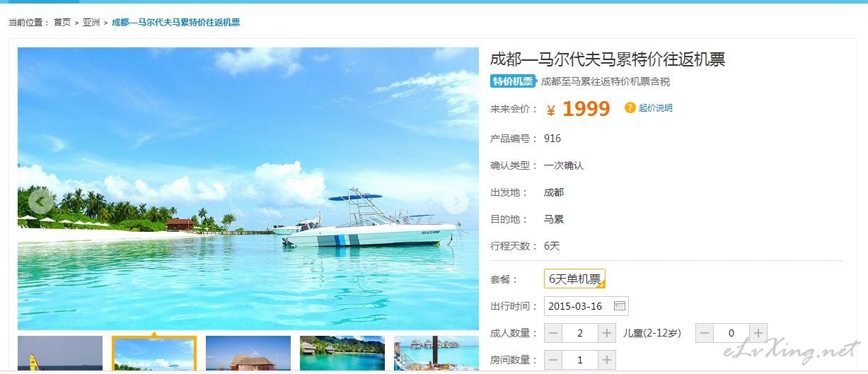The height and width of the screenshot is (374, 868).
Task: Increase children count with plus button
Action: (x=758, y=333)
